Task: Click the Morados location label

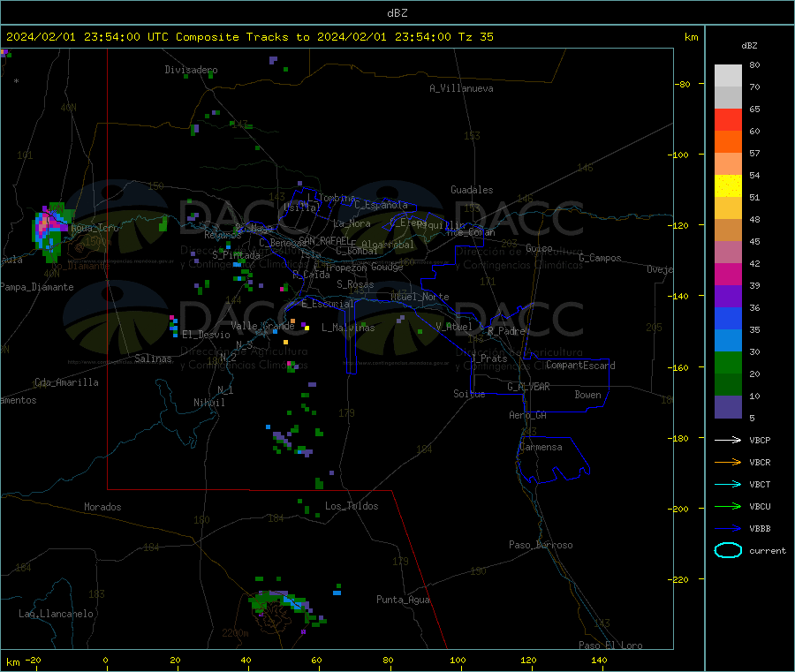Action: pyautogui.click(x=103, y=507)
